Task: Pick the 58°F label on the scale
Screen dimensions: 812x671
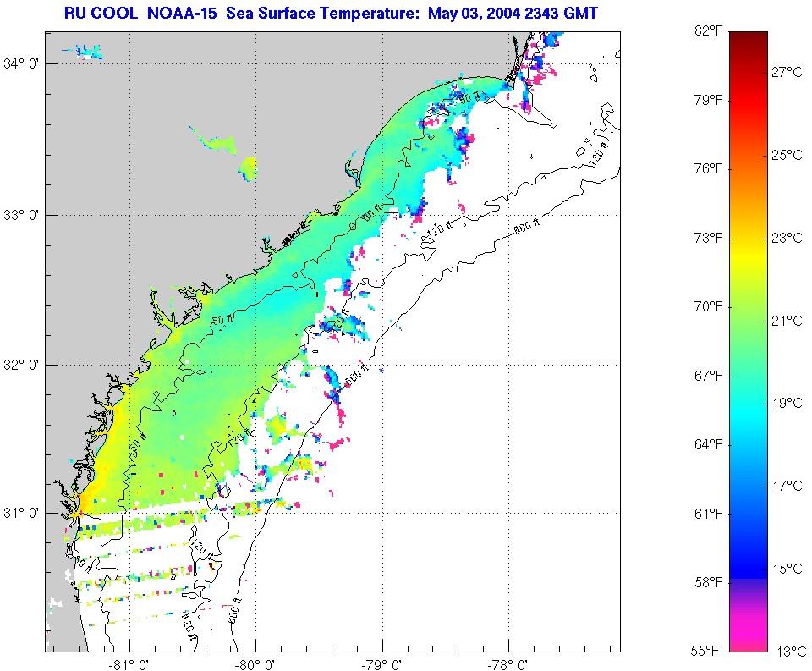Action: (x=708, y=582)
